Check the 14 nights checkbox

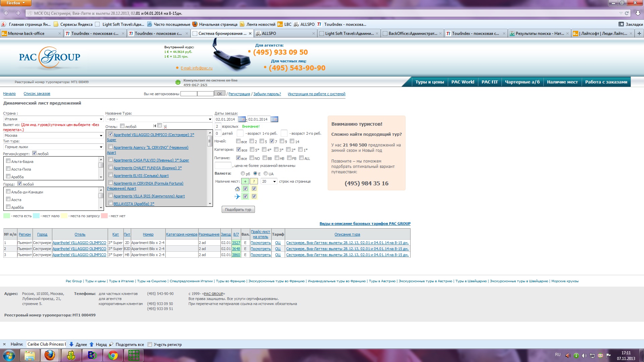(x=292, y=141)
